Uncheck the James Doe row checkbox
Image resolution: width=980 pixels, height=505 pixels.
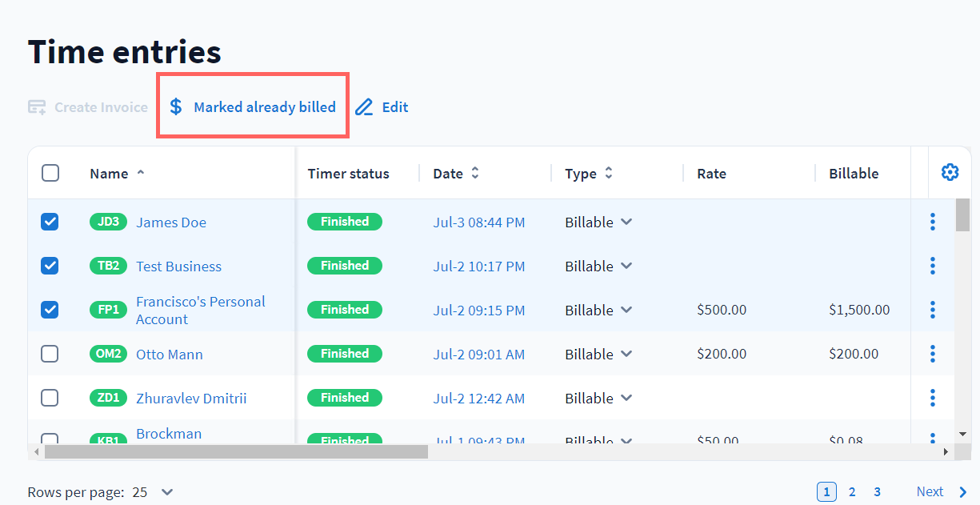coord(50,222)
